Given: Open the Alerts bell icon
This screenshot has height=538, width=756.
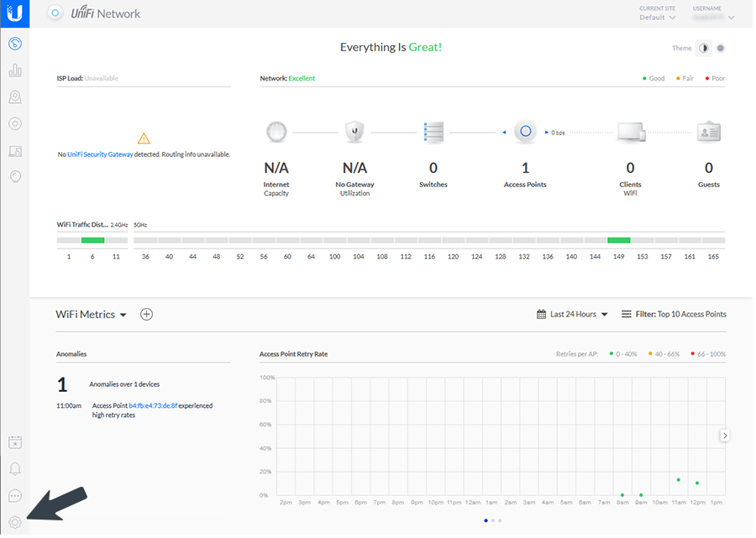Looking at the screenshot, I should click(x=14, y=468).
